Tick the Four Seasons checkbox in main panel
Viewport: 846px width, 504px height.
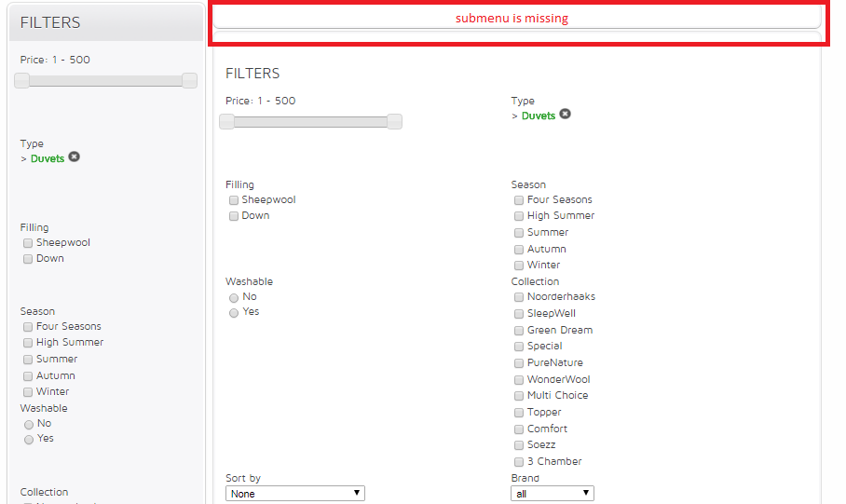(519, 200)
